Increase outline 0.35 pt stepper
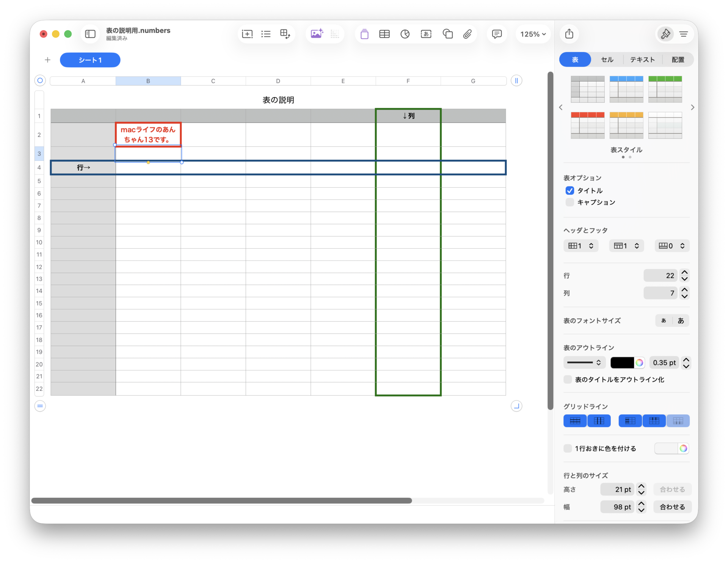The image size is (728, 563). click(x=686, y=359)
